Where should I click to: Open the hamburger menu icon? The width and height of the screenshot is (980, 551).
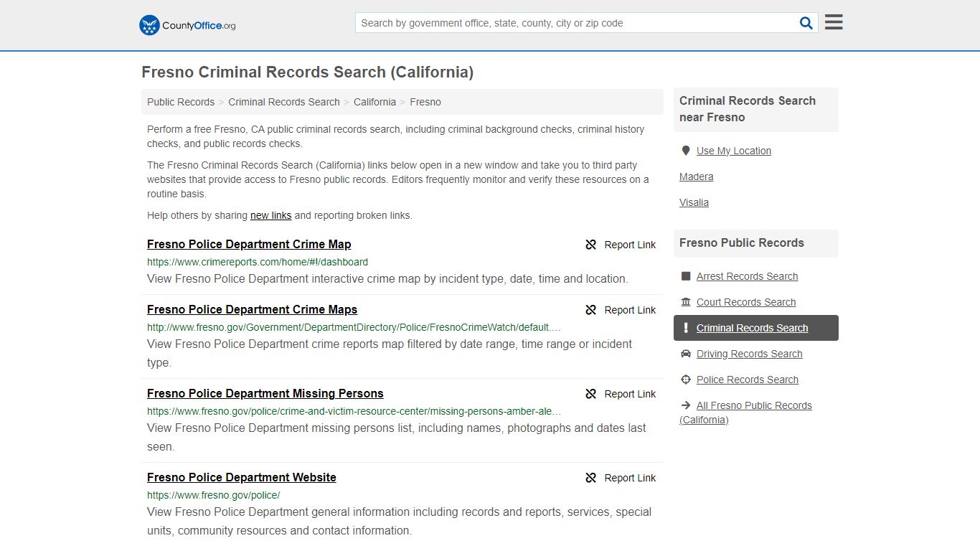834,22
